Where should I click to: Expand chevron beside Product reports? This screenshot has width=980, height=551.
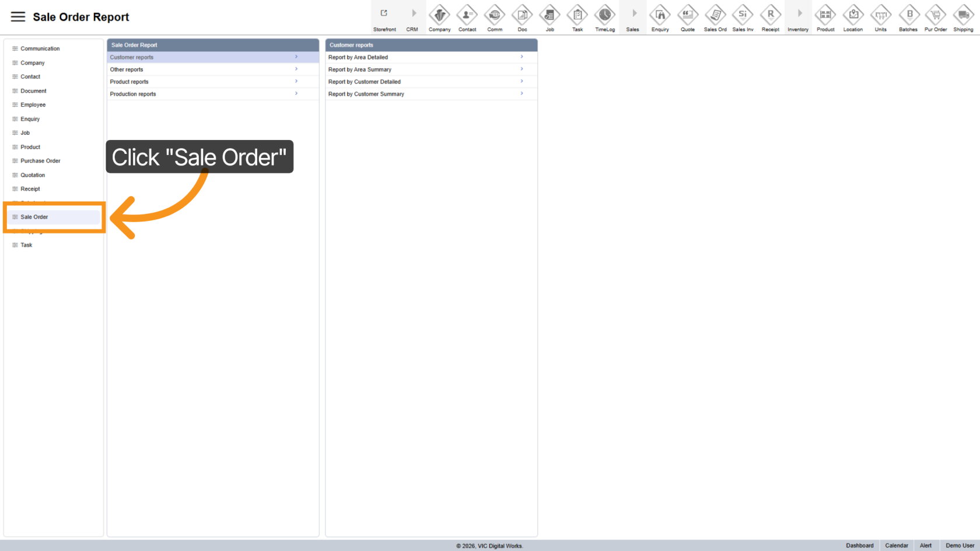(296, 81)
